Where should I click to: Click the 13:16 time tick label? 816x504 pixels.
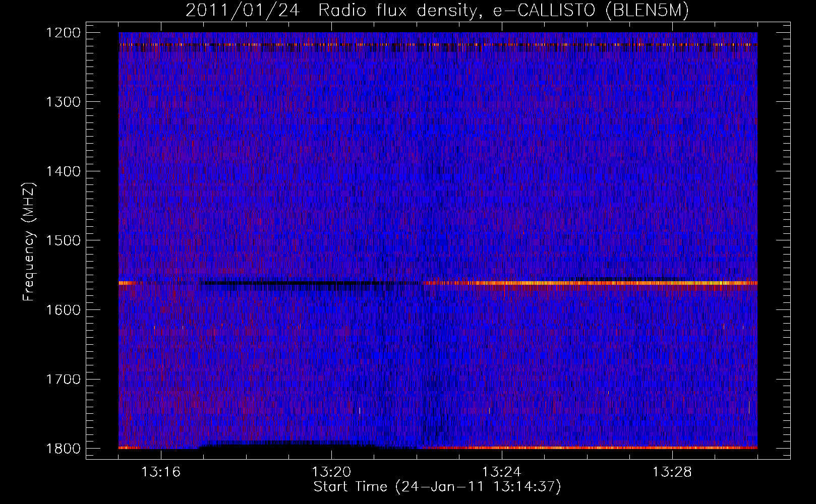161,472
